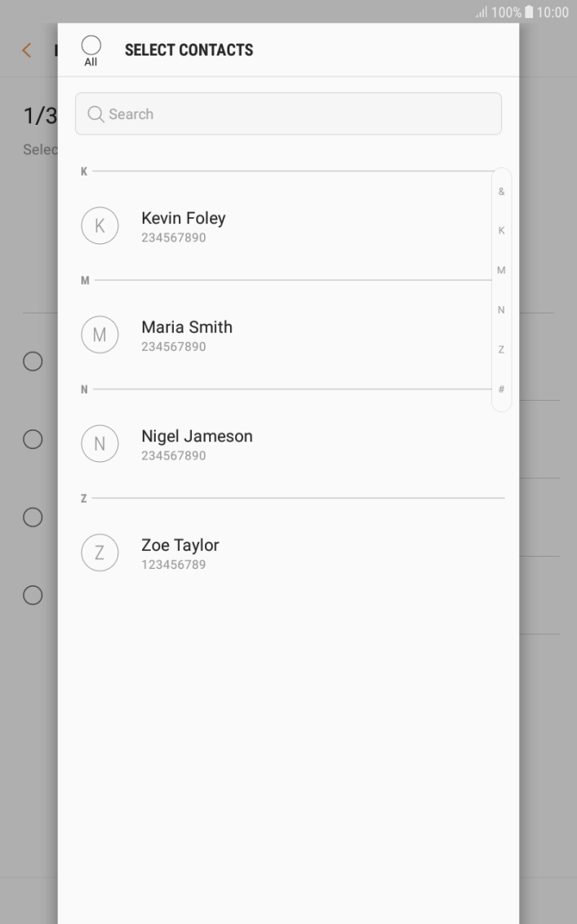Tap the battery status icon
Viewport: 577px width, 924px height.
pos(527,12)
